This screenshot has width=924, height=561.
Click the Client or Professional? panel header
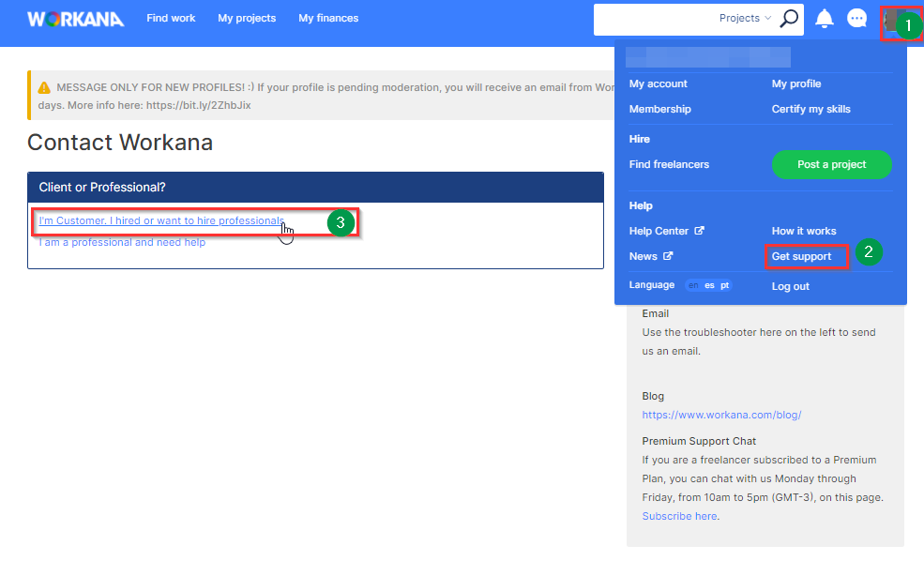(x=316, y=188)
